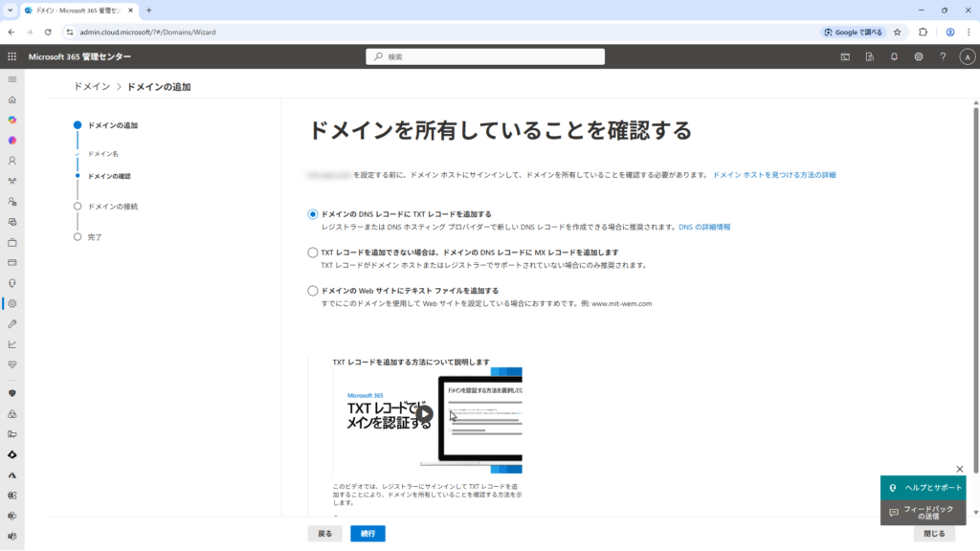Choose the website text file option
The width and height of the screenshot is (980, 551).
click(x=313, y=291)
